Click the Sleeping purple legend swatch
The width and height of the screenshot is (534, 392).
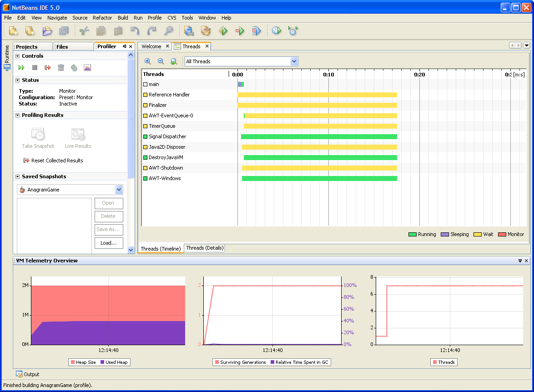[445, 234]
